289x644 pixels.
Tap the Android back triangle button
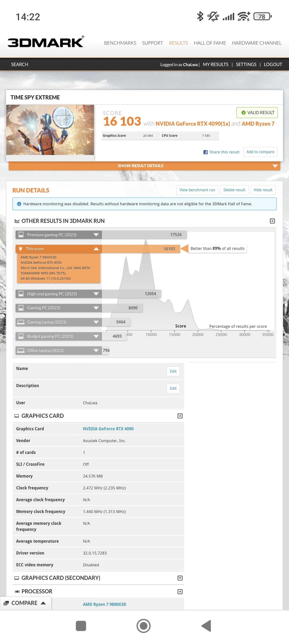pyautogui.click(x=206, y=626)
